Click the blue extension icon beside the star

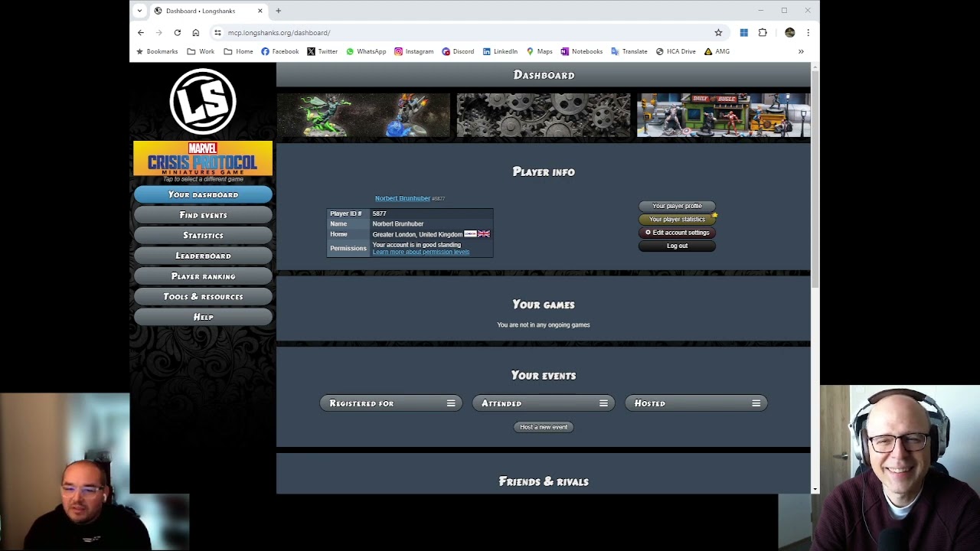coord(743,33)
